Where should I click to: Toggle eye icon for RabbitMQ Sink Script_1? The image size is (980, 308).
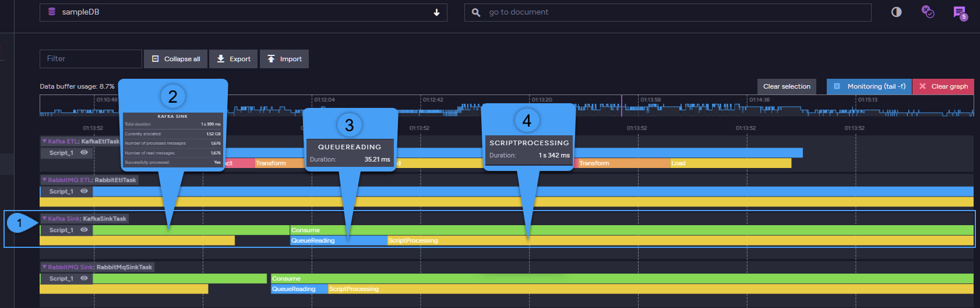click(84, 279)
